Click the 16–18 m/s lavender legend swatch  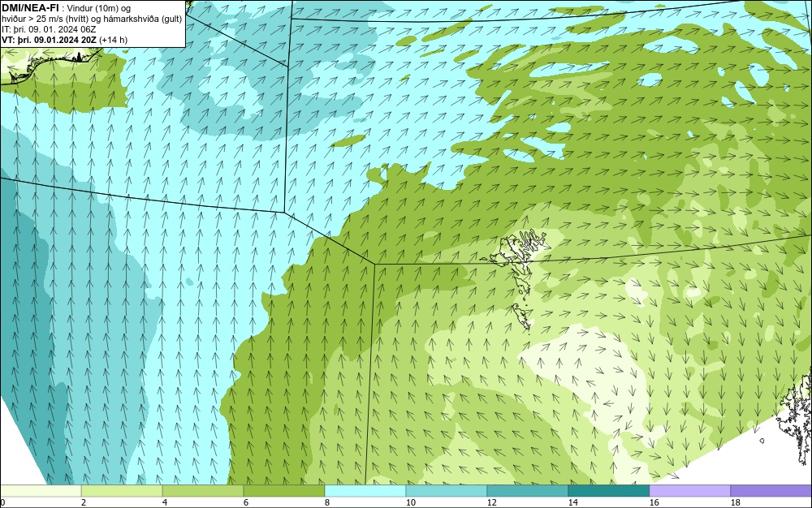pos(689,490)
